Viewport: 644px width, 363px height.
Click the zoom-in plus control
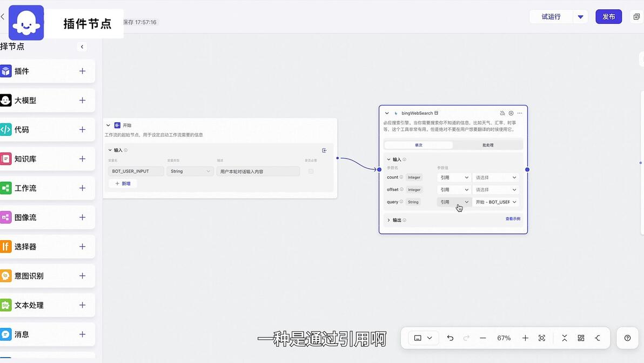pos(525,338)
